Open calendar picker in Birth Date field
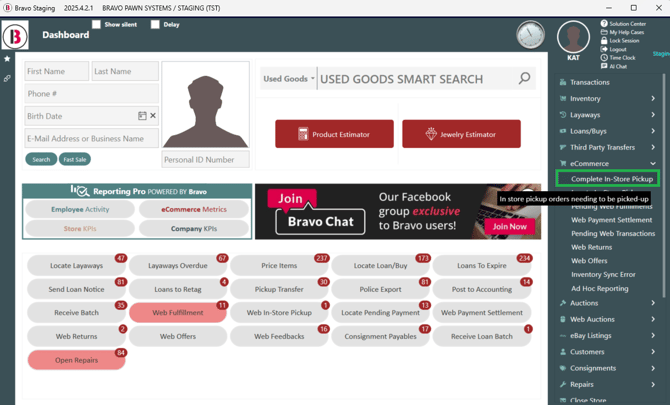This screenshot has height=405, width=670. [142, 116]
